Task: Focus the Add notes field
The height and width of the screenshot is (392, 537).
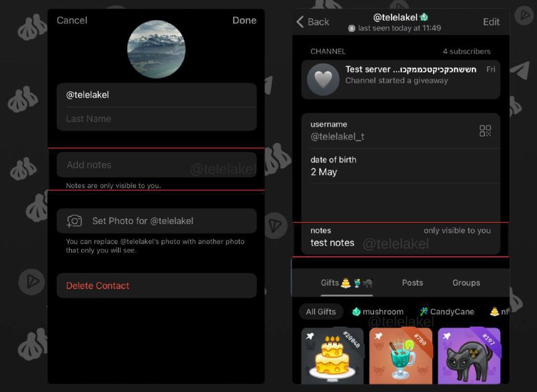Action: (156, 165)
